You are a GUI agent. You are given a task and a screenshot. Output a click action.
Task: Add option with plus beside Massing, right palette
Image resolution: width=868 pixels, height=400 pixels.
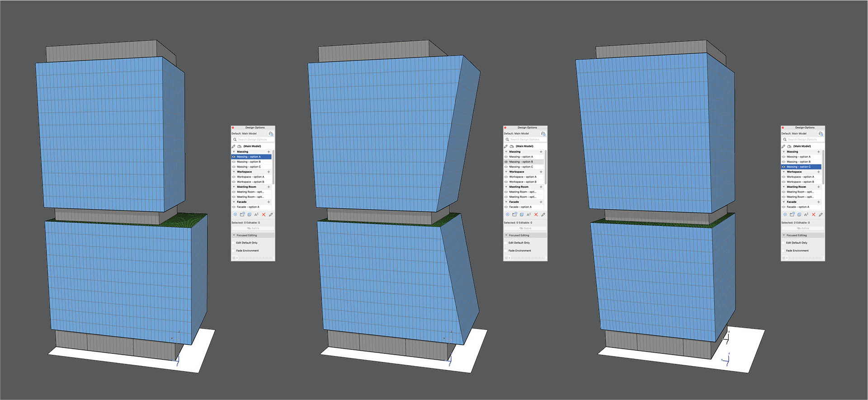tap(818, 152)
